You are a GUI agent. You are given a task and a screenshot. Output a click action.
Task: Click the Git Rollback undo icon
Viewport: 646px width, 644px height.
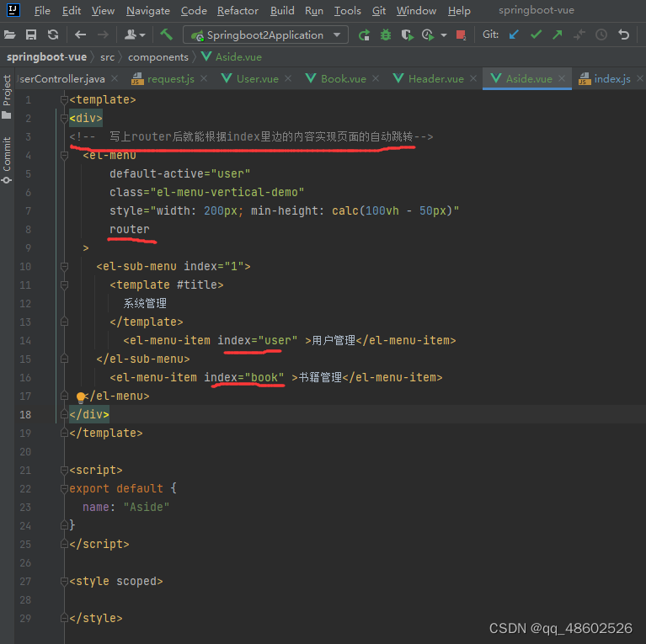pos(624,35)
